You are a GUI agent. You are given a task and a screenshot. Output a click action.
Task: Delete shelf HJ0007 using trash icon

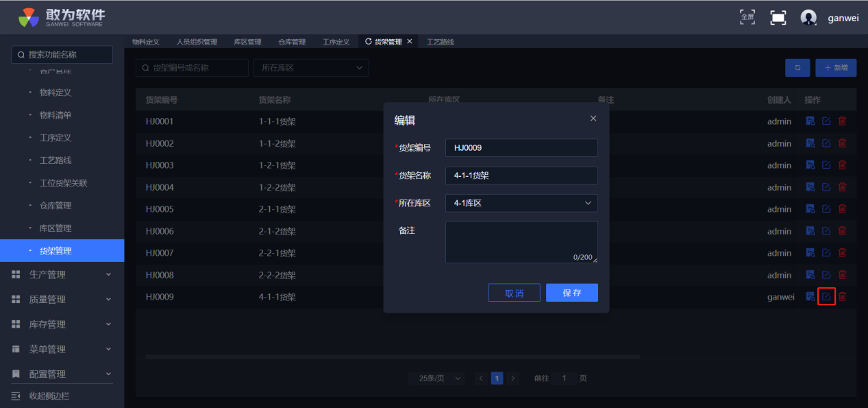click(842, 253)
